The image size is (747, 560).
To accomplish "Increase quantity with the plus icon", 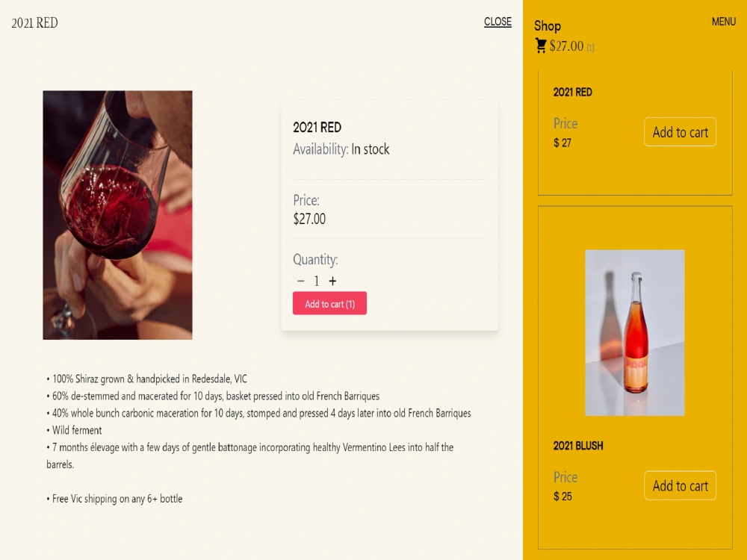I will pos(332,281).
